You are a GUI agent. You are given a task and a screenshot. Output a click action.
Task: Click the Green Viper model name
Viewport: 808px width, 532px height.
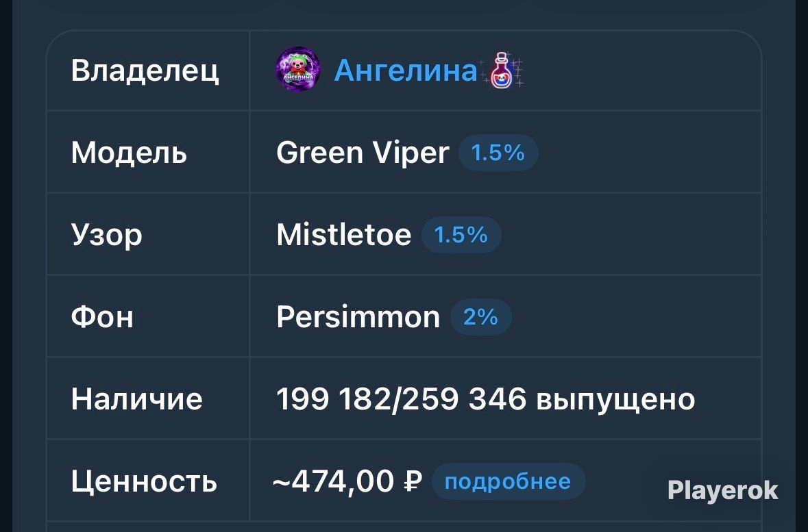(363, 153)
